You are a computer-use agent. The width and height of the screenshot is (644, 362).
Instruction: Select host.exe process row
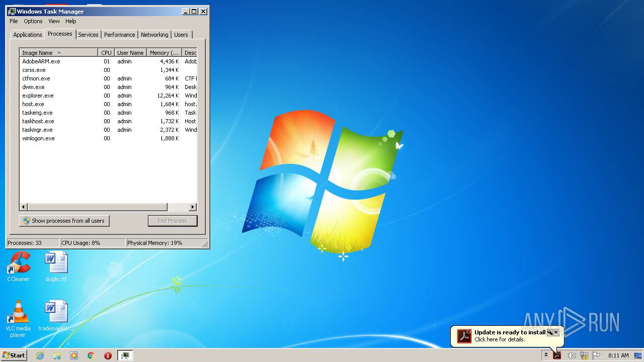point(108,104)
